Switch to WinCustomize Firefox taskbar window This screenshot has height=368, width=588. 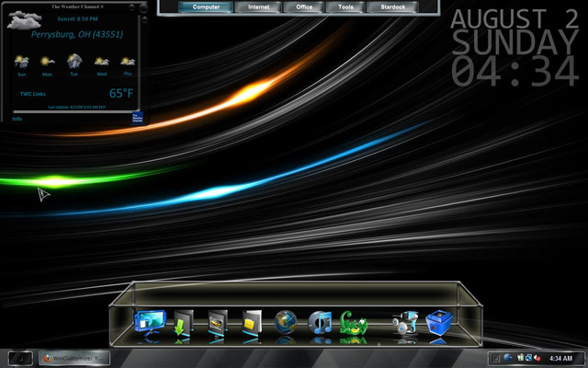74,358
